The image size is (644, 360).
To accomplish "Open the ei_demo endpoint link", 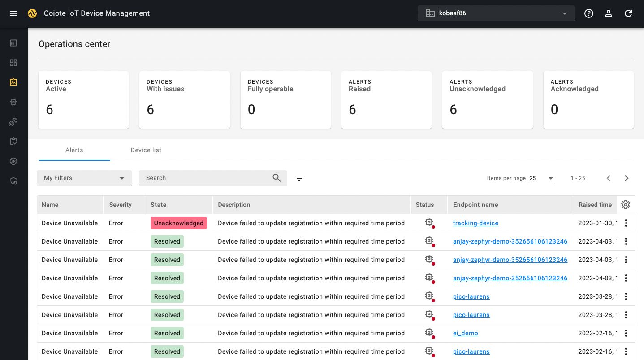I will (466, 333).
